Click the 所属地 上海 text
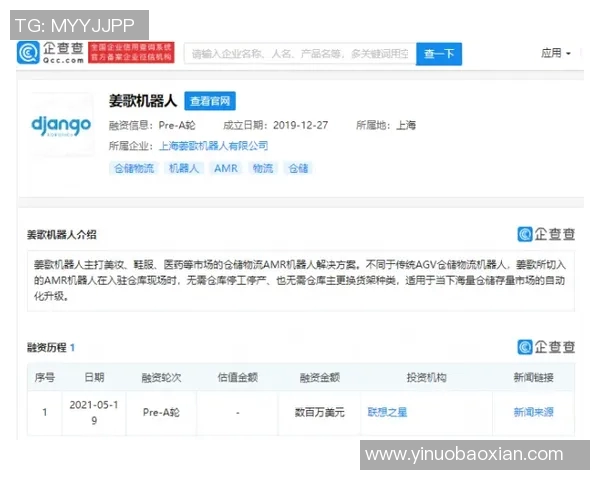The image size is (600, 480). (386, 125)
